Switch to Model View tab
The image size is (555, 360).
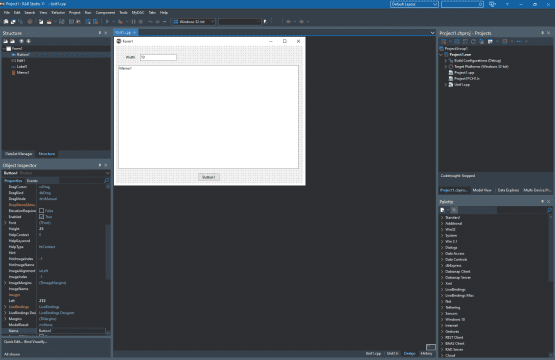pos(482,190)
